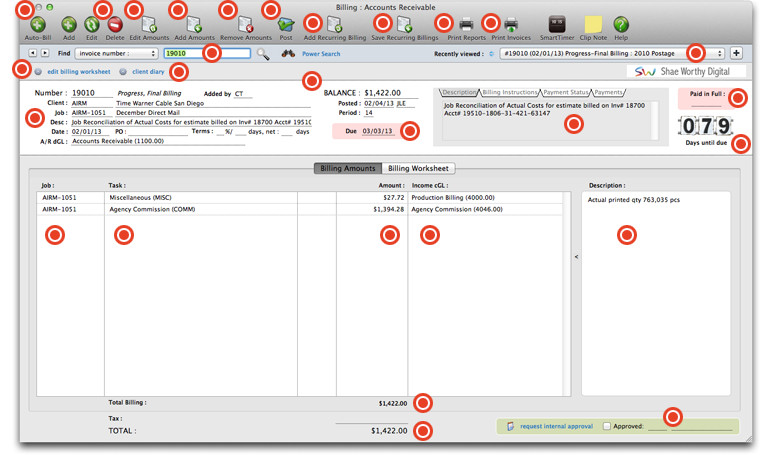The height and width of the screenshot is (455, 760).
Task: Click the 'edit billing worksheet' link
Action: [78, 72]
